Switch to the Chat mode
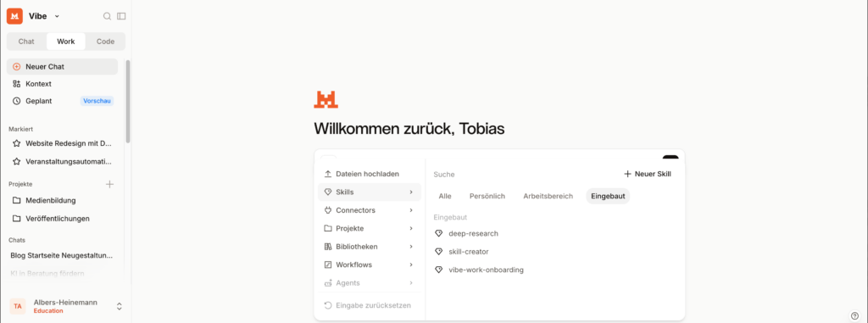Viewport: 868px width, 323px height. (x=26, y=42)
